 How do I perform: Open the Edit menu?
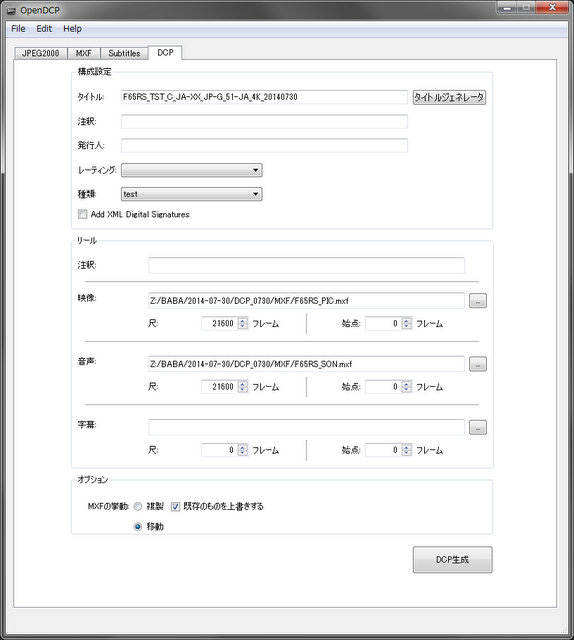44,29
